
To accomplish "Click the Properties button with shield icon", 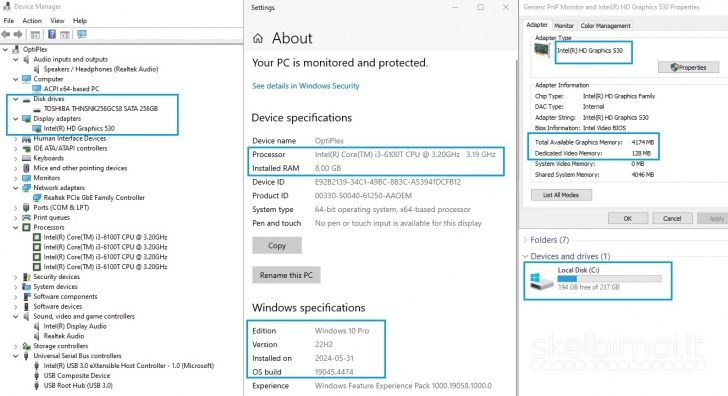I will point(689,67).
